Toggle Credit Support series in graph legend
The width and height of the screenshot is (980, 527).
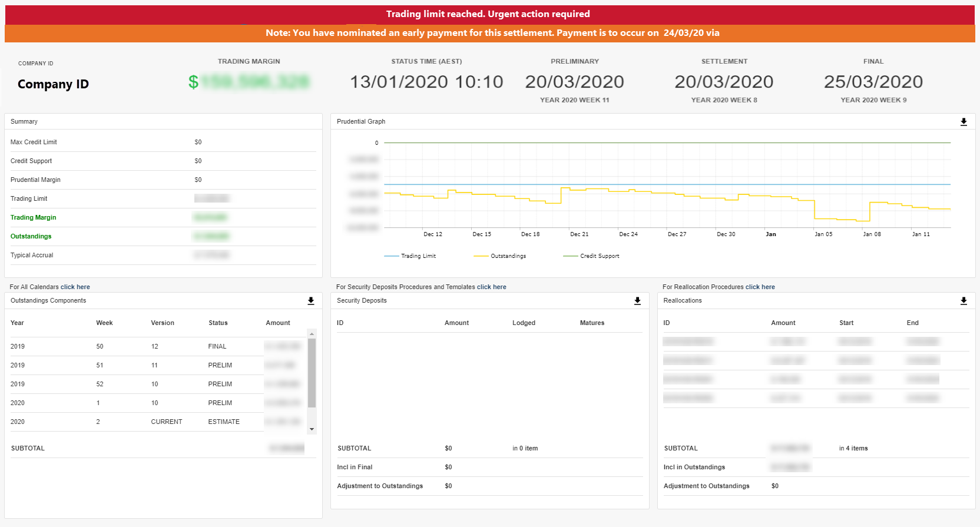point(591,256)
